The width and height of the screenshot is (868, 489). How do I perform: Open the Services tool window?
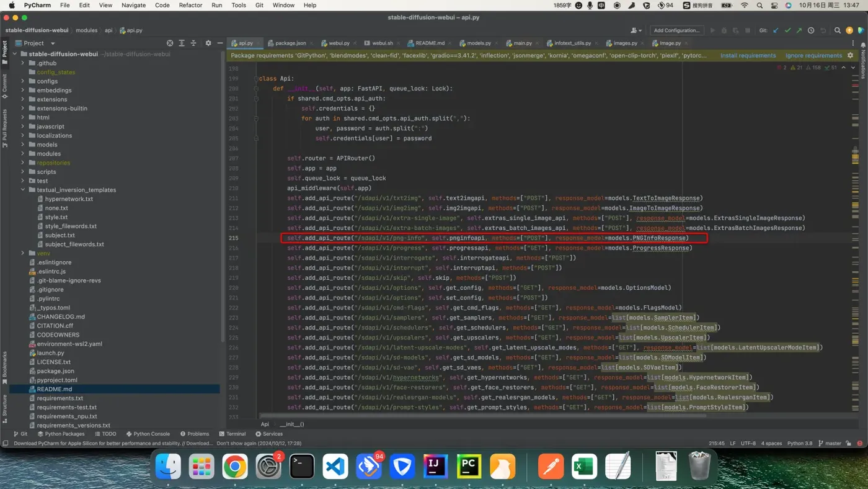point(268,434)
